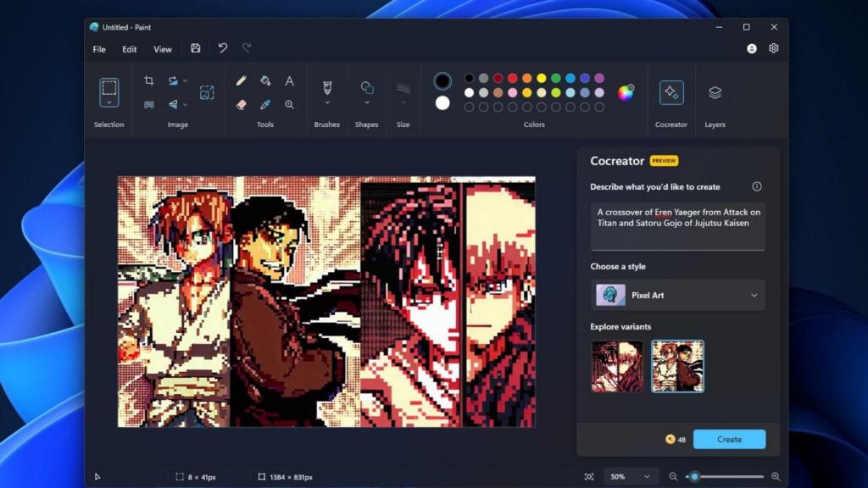Toggle the Layers panel button
868x488 pixels.
[715, 92]
